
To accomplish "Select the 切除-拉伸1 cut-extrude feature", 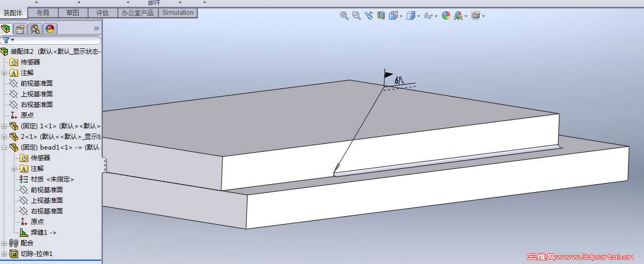I will click(31, 254).
